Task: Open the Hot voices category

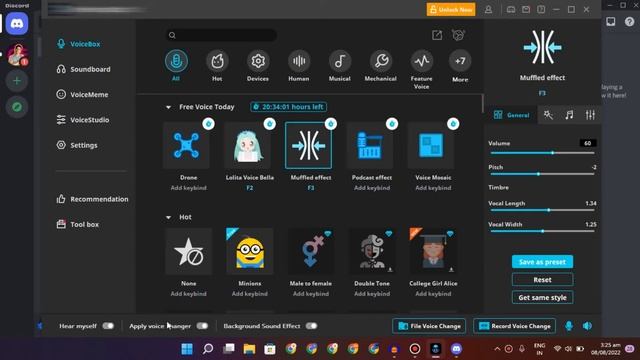Action: point(217,61)
